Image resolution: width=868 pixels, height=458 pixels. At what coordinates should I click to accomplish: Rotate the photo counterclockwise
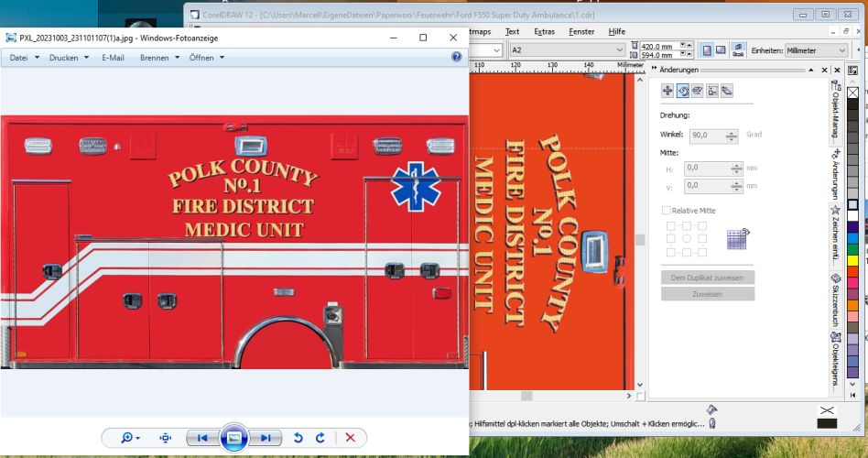click(x=298, y=438)
